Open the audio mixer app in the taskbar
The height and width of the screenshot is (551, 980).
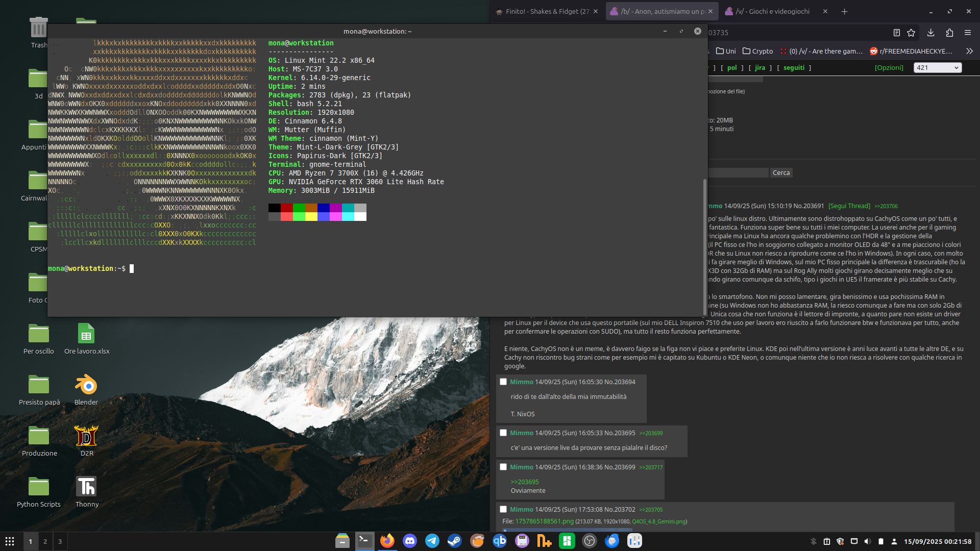pos(634,541)
